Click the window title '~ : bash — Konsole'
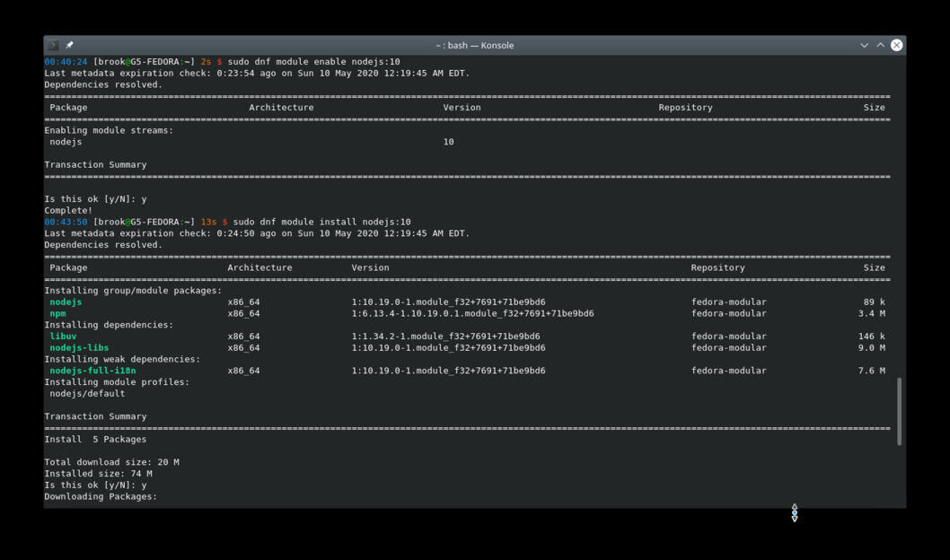Image resolution: width=950 pixels, height=560 pixels. pos(475,46)
